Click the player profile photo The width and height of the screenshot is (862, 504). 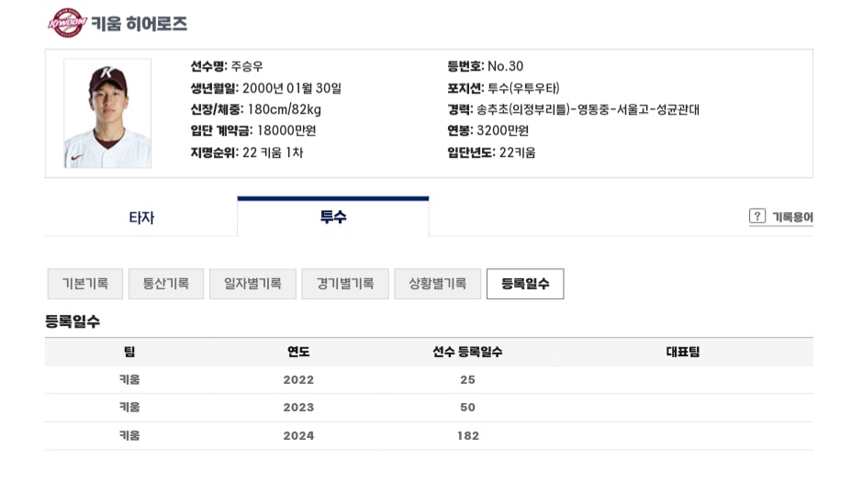pyautogui.click(x=107, y=113)
